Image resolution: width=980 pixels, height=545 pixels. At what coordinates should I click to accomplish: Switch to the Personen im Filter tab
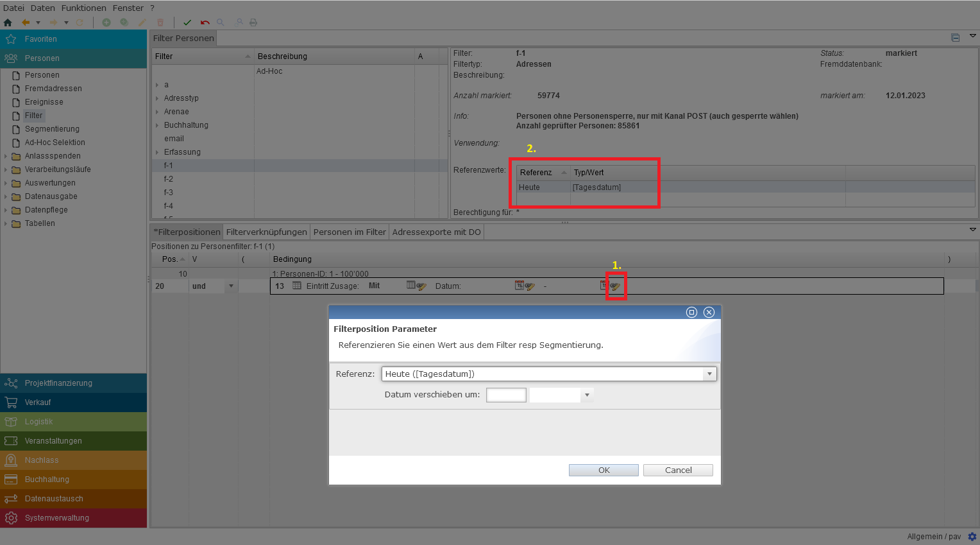[x=350, y=232]
